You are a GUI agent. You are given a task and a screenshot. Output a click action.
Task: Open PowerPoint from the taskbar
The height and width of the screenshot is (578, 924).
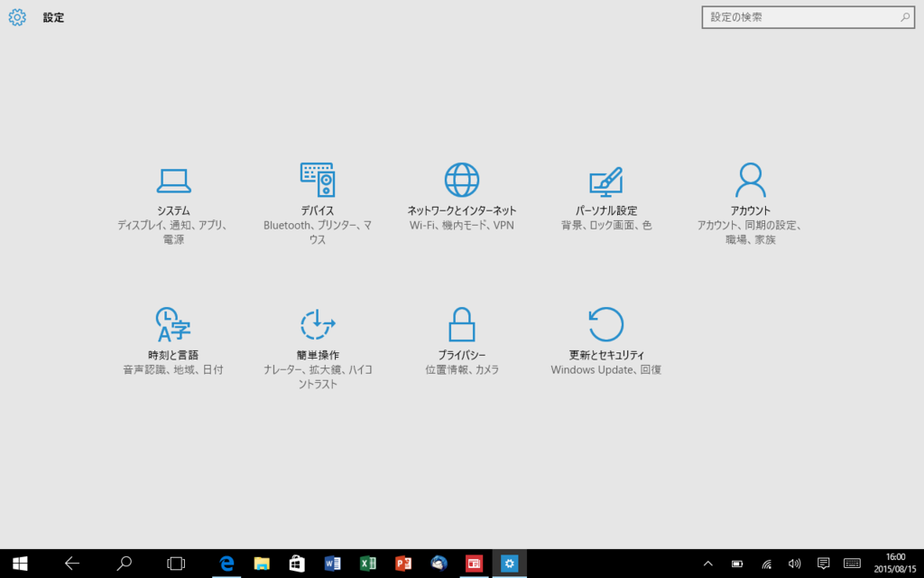pos(403,563)
